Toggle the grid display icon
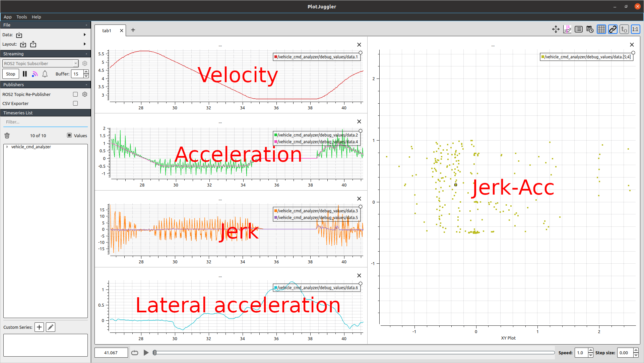644x363 pixels. click(601, 30)
